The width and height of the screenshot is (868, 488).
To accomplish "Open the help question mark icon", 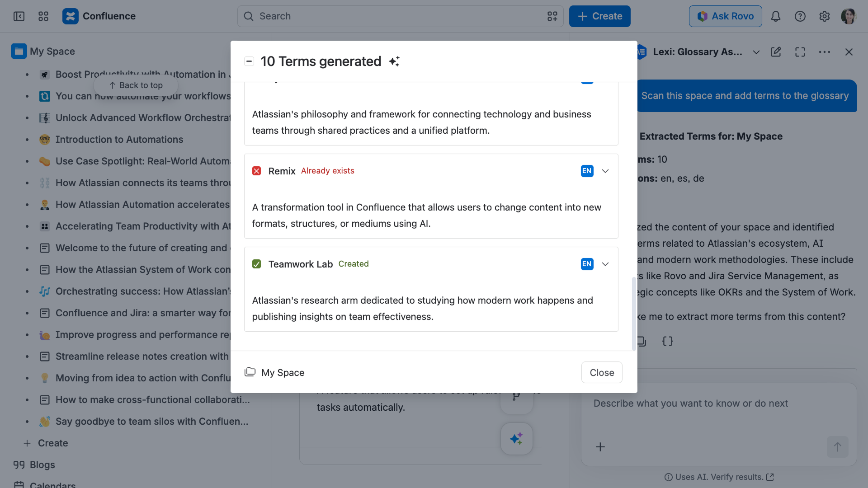I will tap(800, 16).
